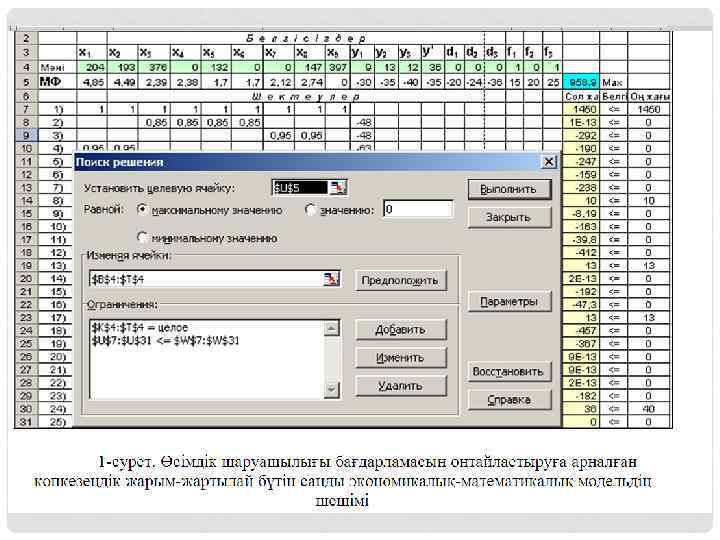Click the constraint label 25)
The image size is (720, 540).
[x=58, y=422]
